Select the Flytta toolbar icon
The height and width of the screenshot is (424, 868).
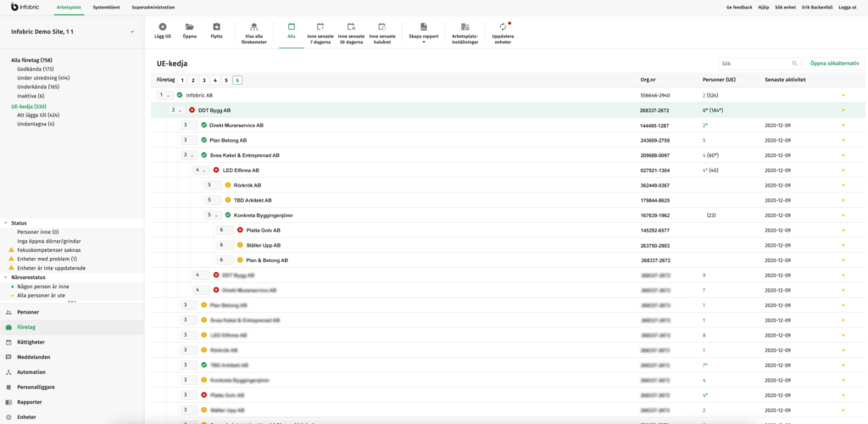[217, 26]
